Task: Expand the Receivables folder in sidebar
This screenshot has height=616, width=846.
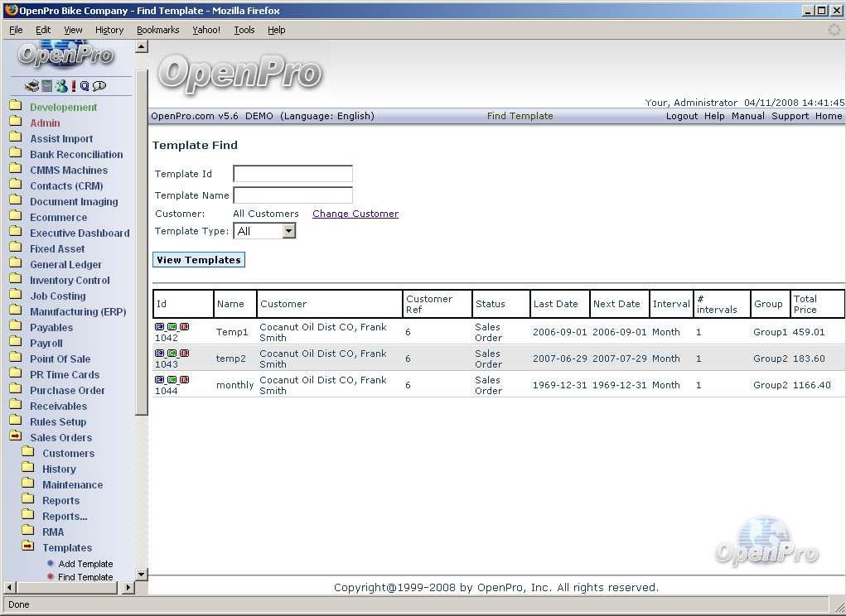Action: coord(58,407)
